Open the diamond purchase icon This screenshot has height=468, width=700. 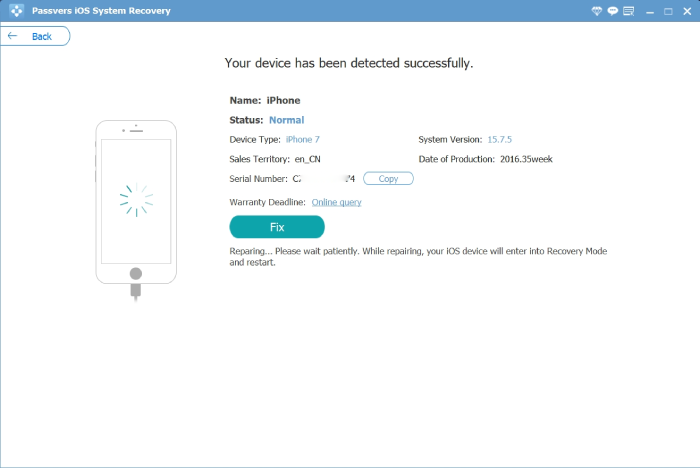(596, 11)
